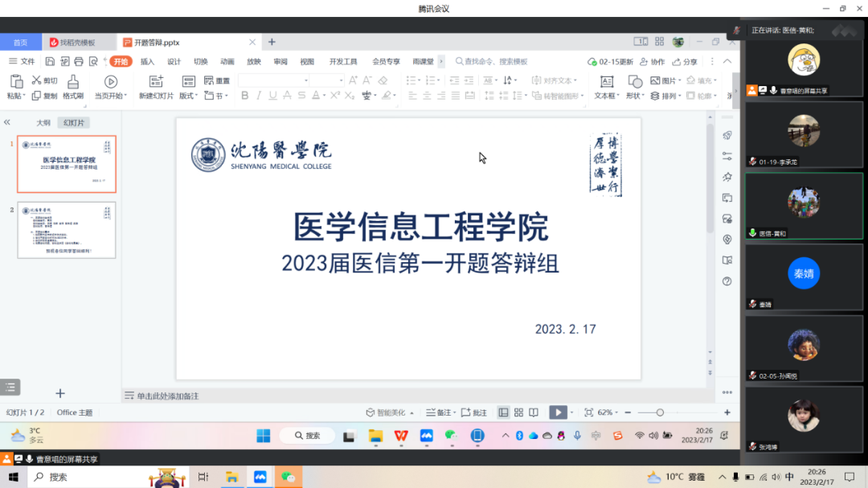868x488 pixels.
Task: Insert a text box with 文本框 icon
Action: pos(606,81)
